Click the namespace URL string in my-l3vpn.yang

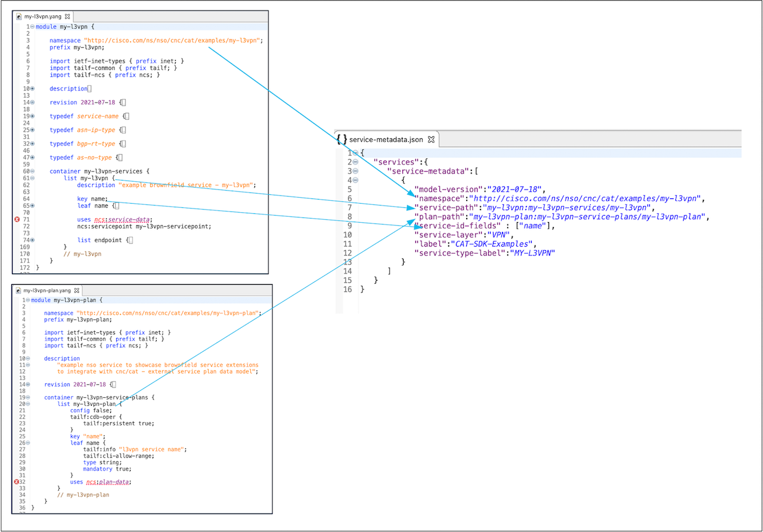[173, 41]
